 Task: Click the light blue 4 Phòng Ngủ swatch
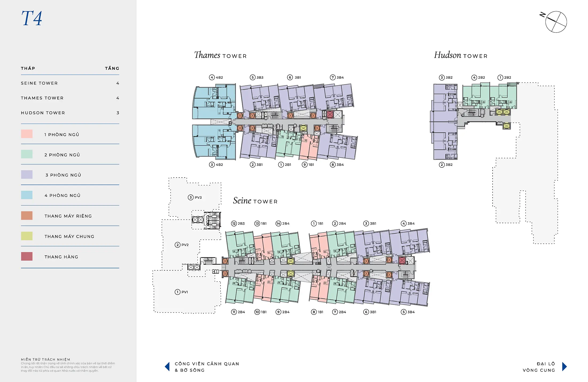click(x=27, y=195)
